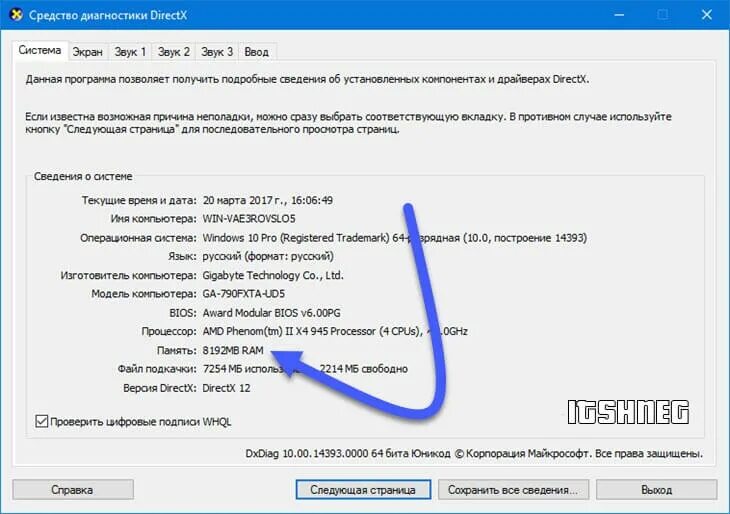Close the DirectX diagnostic window
Viewport: 730px width, 514px height.
[x=707, y=15]
